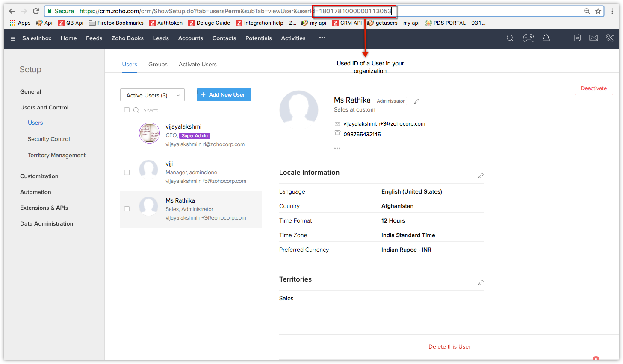The width and height of the screenshot is (623, 364).
Task: Open notifications bell icon
Action: 546,38
